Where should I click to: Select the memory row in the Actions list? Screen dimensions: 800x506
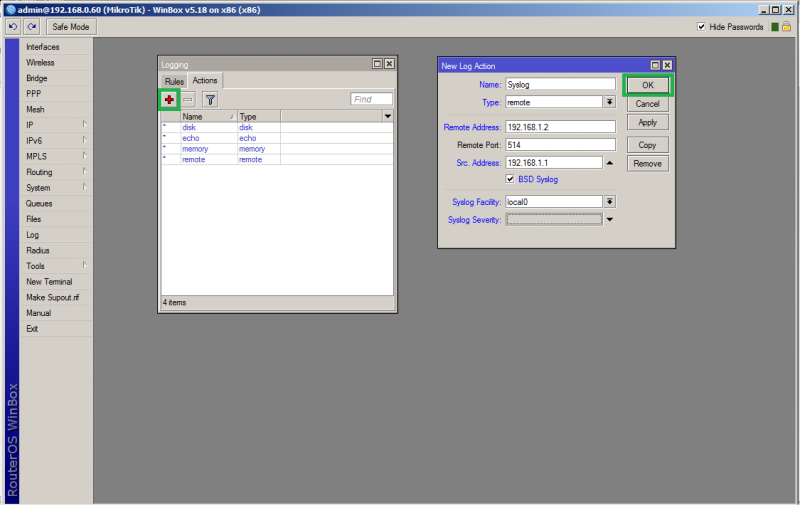click(x=194, y=149)
